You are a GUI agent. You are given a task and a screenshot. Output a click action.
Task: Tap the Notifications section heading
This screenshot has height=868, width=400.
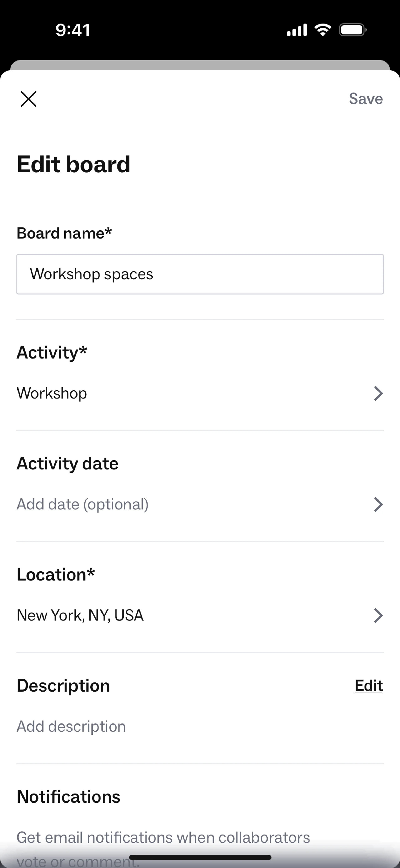tap(68, 796)
